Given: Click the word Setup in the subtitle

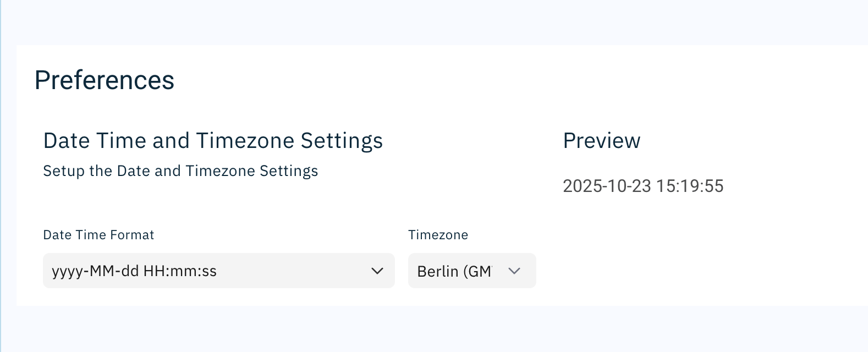Looking at the screenshot, I should click(64, 171).
